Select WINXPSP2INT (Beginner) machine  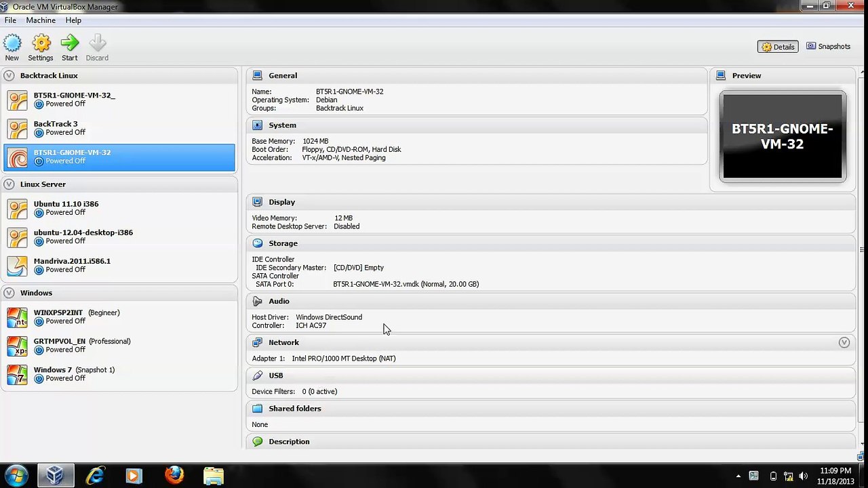coord(119,317)
